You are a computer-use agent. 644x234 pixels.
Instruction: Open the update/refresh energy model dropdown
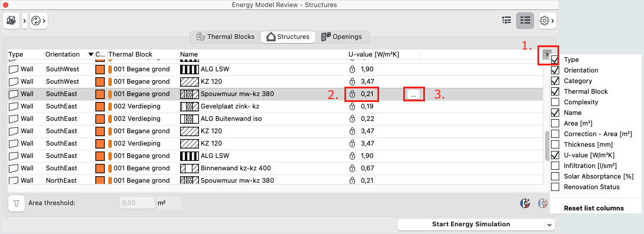coord(39,21)
